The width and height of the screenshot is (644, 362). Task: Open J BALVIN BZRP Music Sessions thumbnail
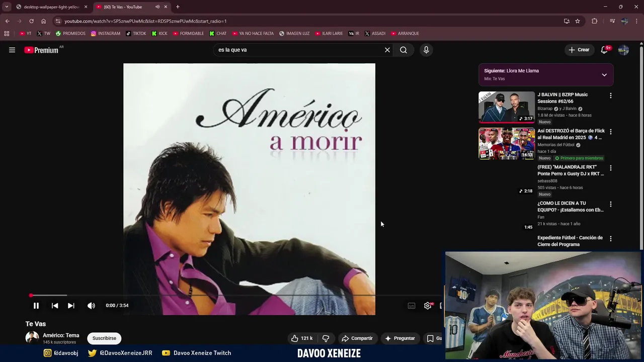coord(506,107)
